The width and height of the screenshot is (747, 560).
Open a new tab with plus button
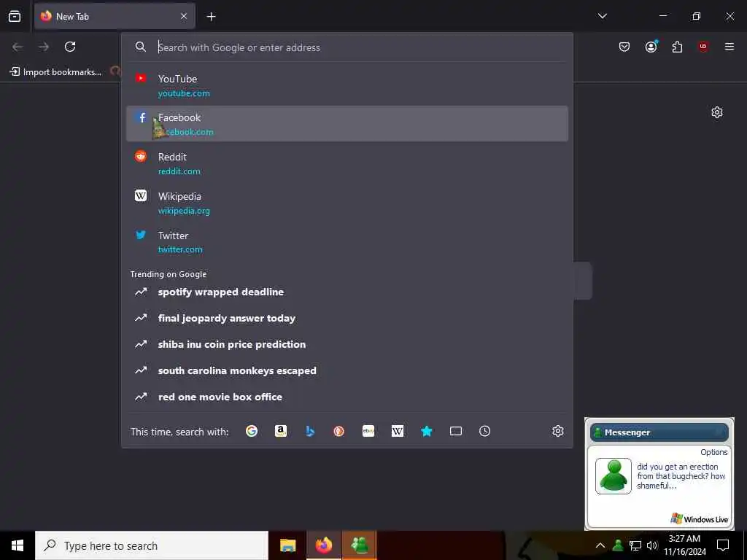pyautogui.click(x=211, y=17)
